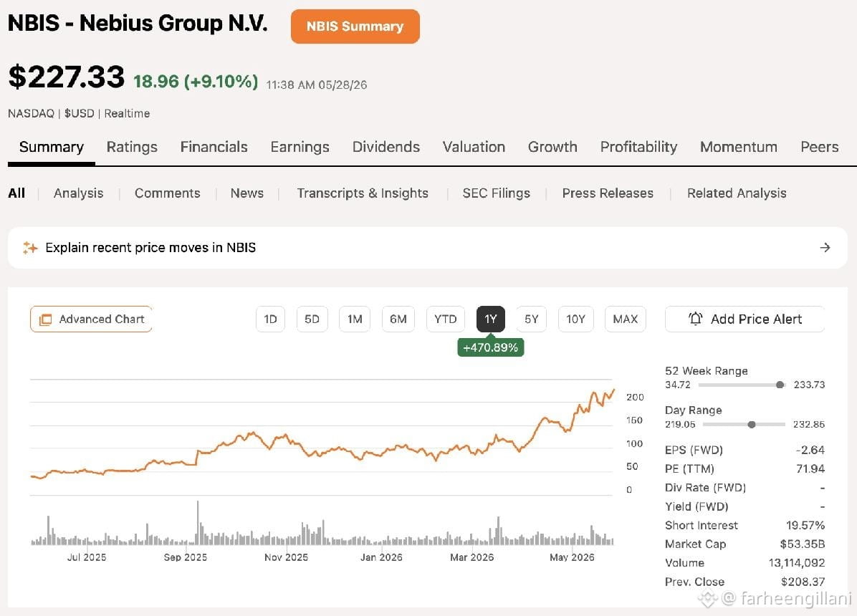Click the Short Interest value 19.57%

[x=805, y=525]
